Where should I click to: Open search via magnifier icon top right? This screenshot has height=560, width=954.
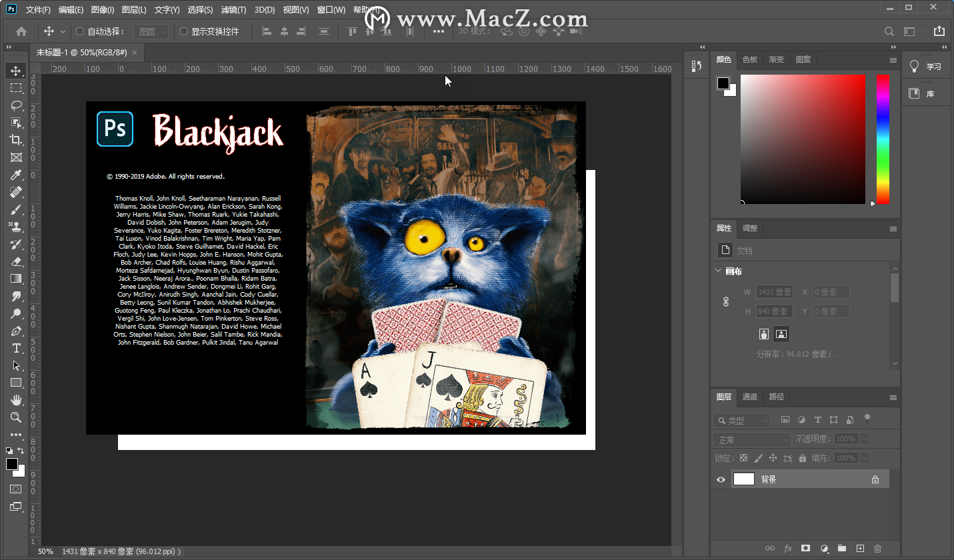click(x=889, y=31)
